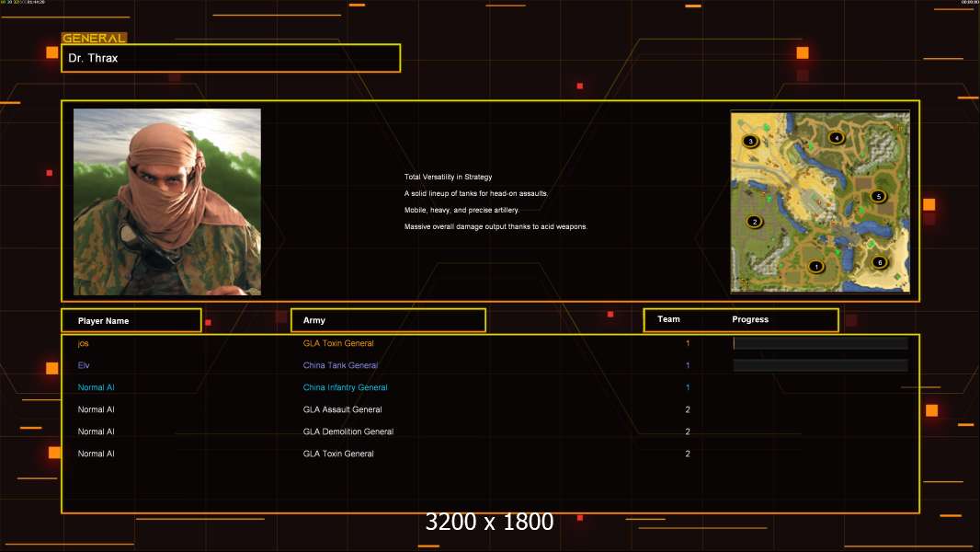Click Dr. Thrax general portrait
This screenshot has width=980, height=552.
tap(167, 201)
